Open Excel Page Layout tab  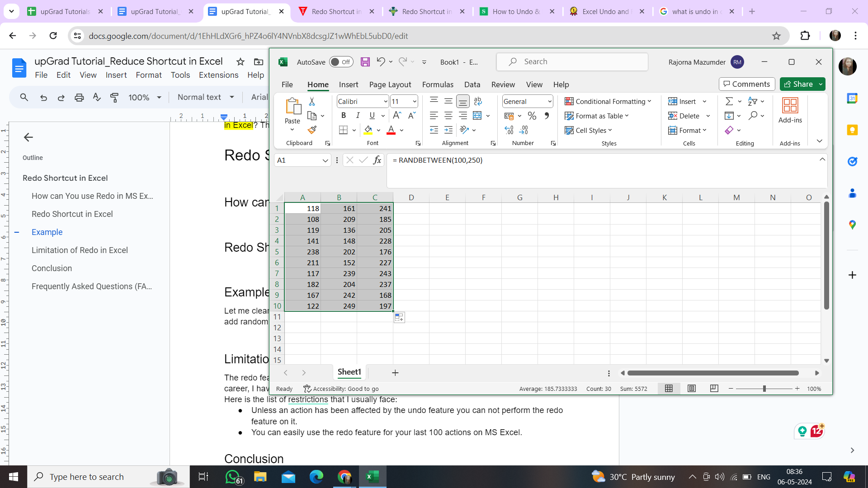[390, 84]
